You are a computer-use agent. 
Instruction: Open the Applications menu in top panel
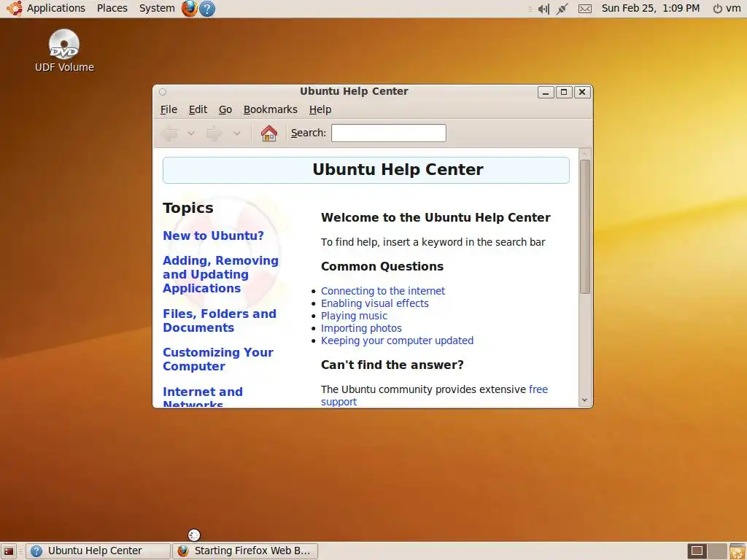[55, 9]
